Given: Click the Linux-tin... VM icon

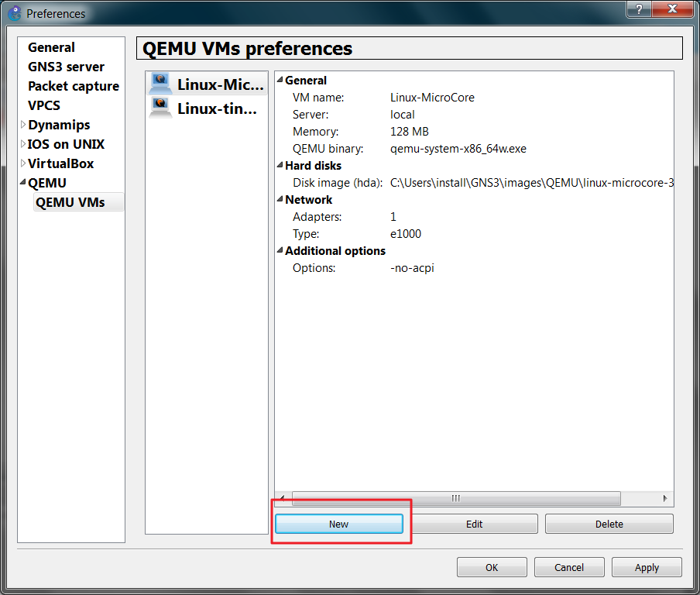Looking at the screenshot, I should (x=160, y=108).
